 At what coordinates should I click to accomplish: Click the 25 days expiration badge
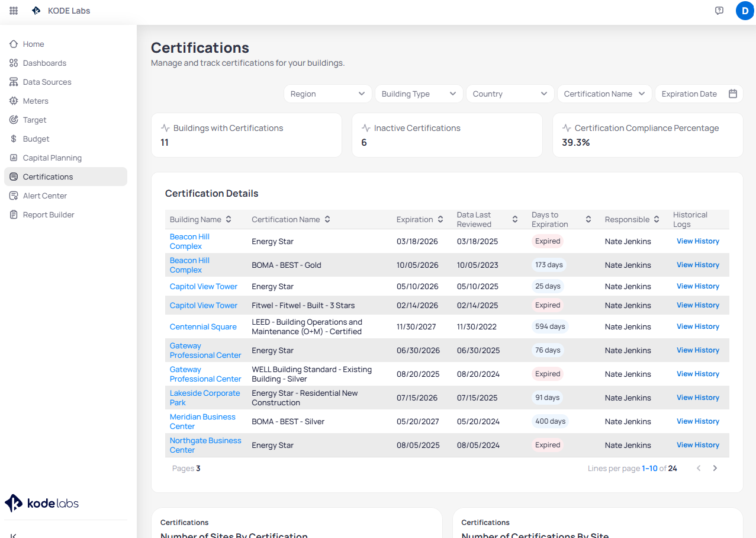[548, 286]
